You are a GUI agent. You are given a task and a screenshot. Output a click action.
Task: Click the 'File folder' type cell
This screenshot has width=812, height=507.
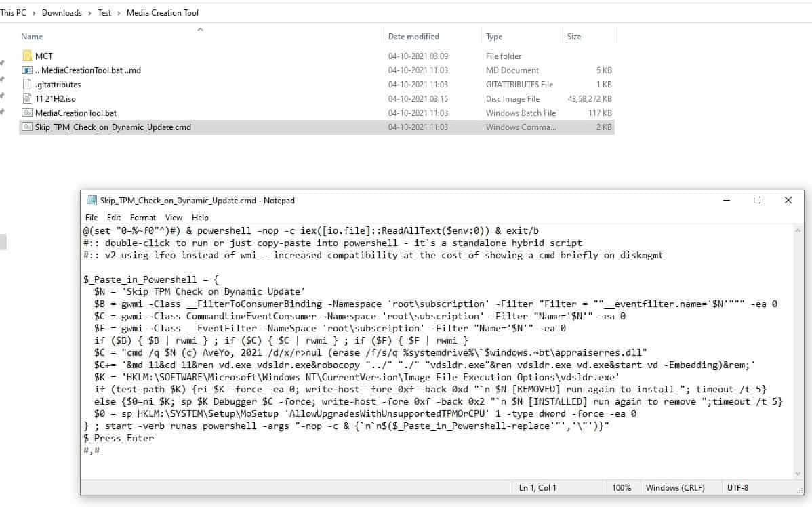(x=504, y=56)
